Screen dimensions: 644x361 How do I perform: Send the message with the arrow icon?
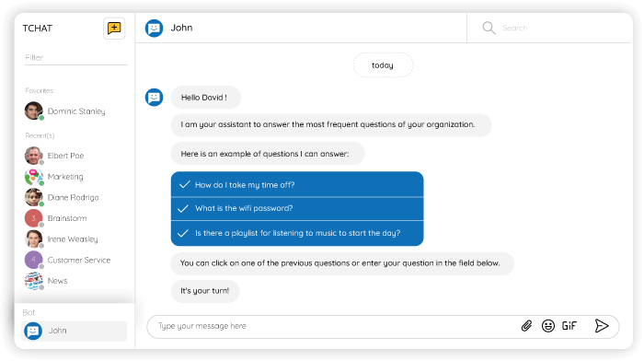pos(602,326)
